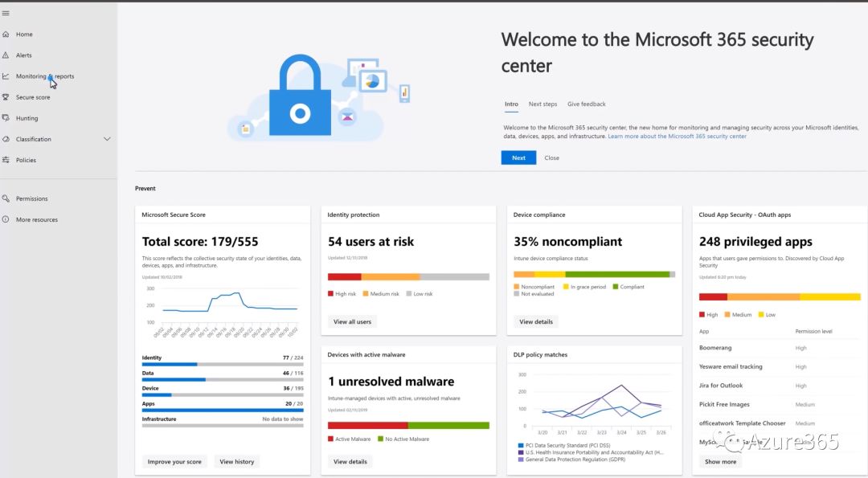Viewport: 868px width, 478px height.
Task: Open Learn more about Microsoft 365 link
Action: pyautogui.click(x=677, y=137)
